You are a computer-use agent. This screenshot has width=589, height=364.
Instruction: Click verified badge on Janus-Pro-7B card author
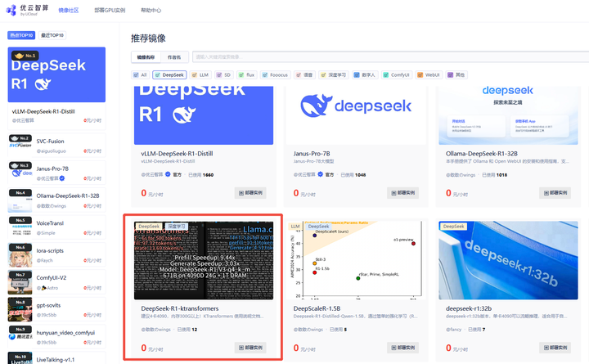320,174
